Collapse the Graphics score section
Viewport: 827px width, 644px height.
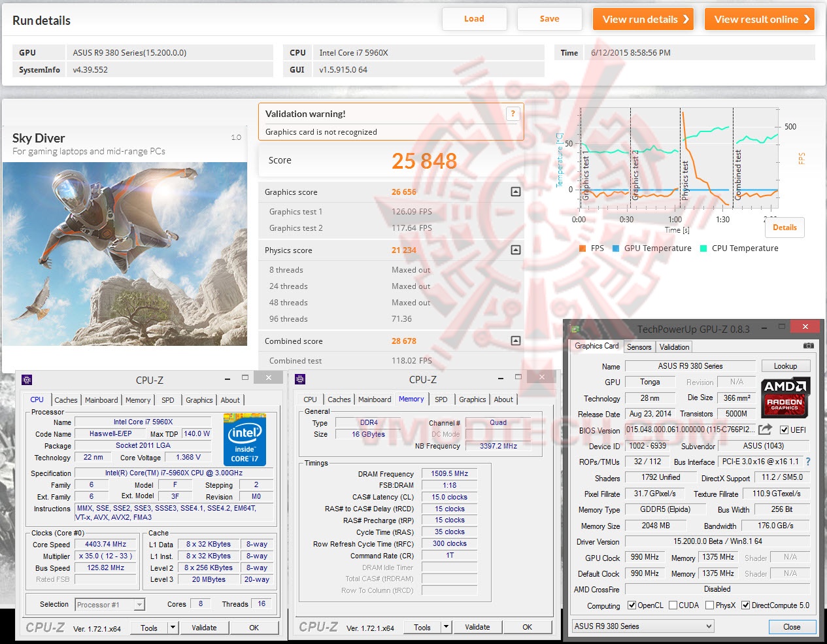(516, 192)
